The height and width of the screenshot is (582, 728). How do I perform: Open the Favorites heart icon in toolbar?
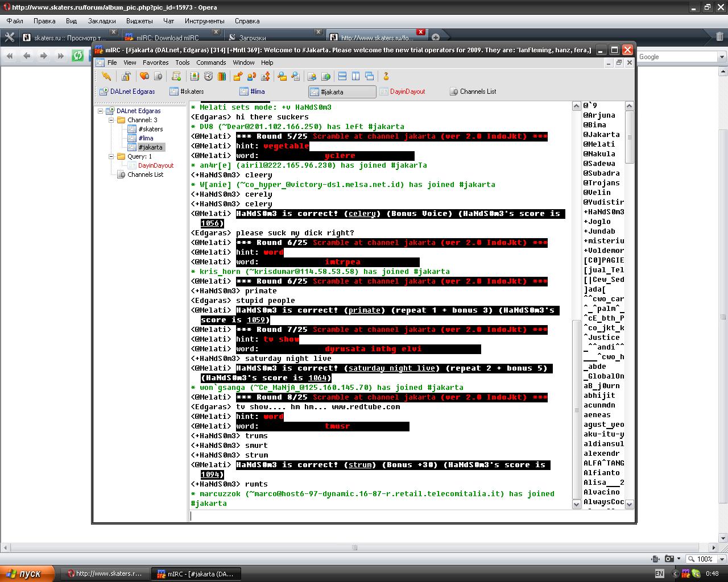[x=144, y=76]
